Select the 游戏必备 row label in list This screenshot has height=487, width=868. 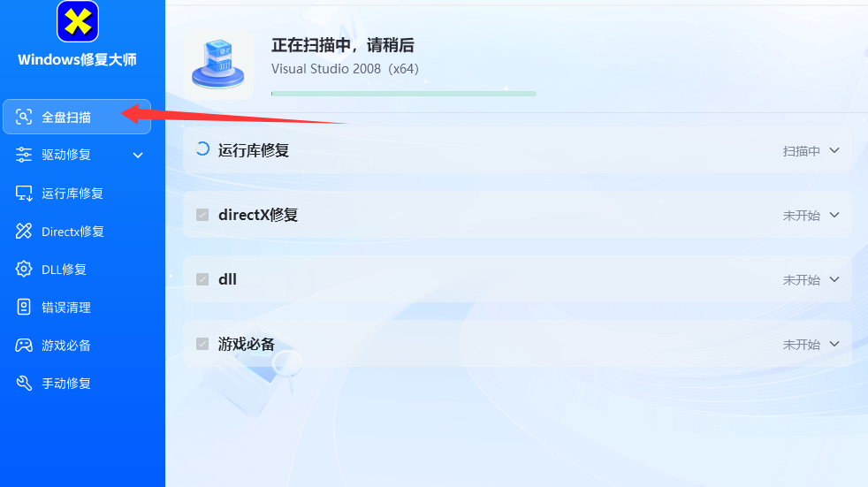[247, 344]
